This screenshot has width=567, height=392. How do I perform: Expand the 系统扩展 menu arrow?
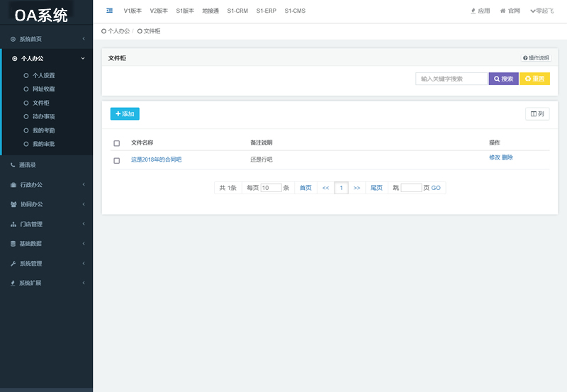coord(84,283)
